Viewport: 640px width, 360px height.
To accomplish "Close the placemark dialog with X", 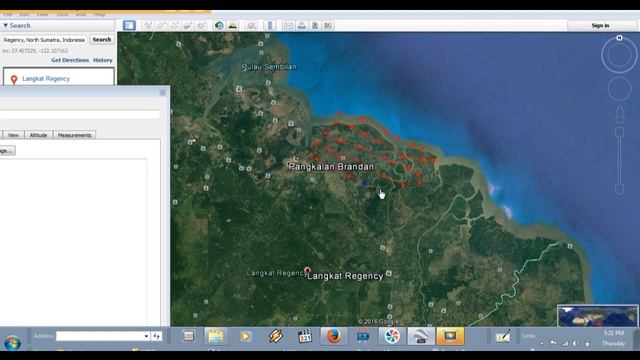I will tap(163, 93).
